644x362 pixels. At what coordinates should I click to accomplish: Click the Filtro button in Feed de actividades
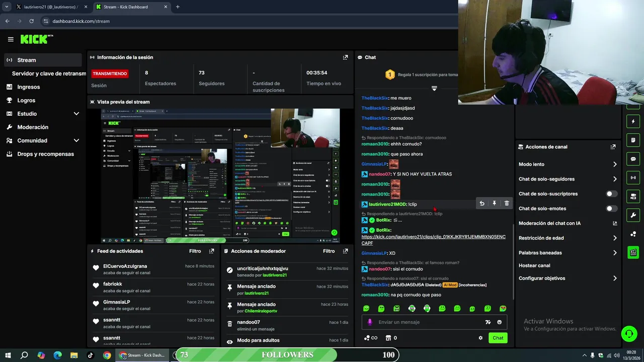pos(195,251)
